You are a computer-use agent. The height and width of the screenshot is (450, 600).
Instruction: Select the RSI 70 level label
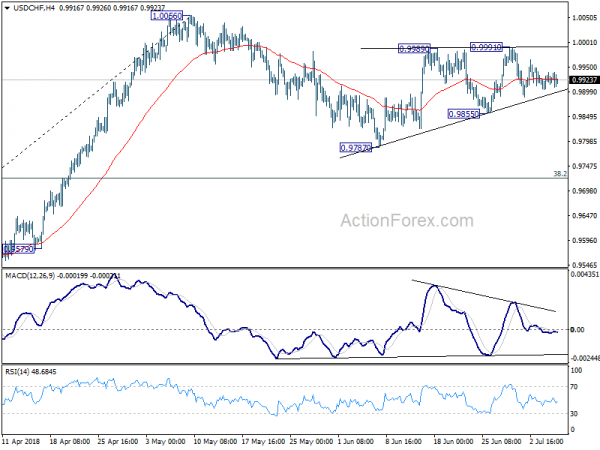574,387
